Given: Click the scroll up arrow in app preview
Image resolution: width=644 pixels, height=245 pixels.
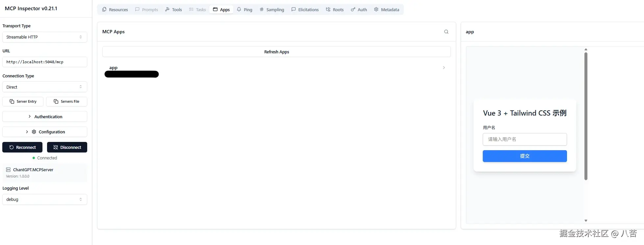Looking at the screenshot, I should (586, 49).
